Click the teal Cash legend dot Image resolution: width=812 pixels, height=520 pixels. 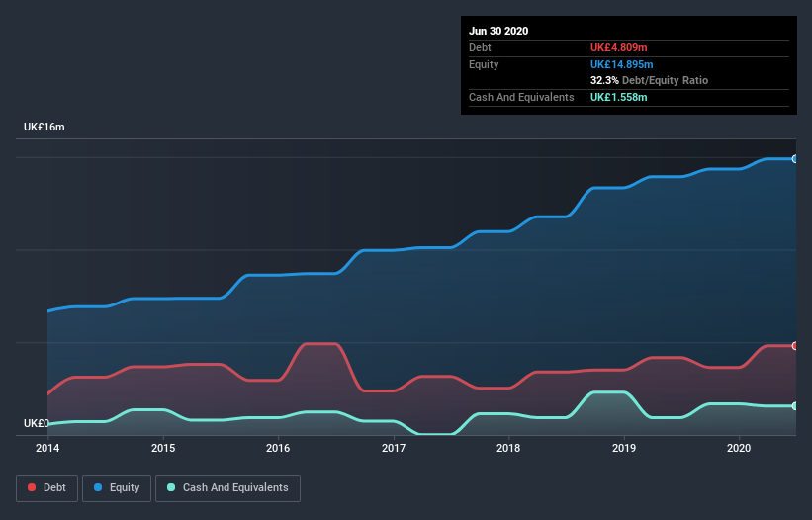(x=171, y=487)
